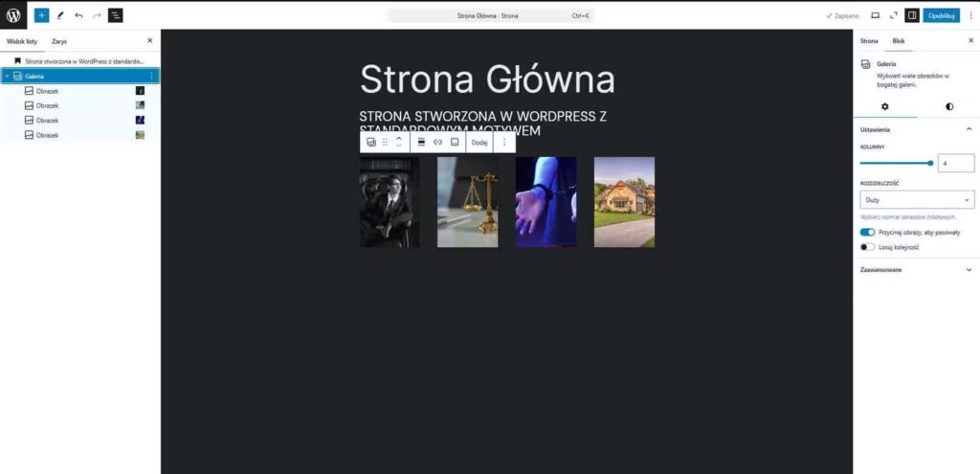Switch to the Strona sidebar tab
The height and width of the screenshot is (474, 980).
869,40
